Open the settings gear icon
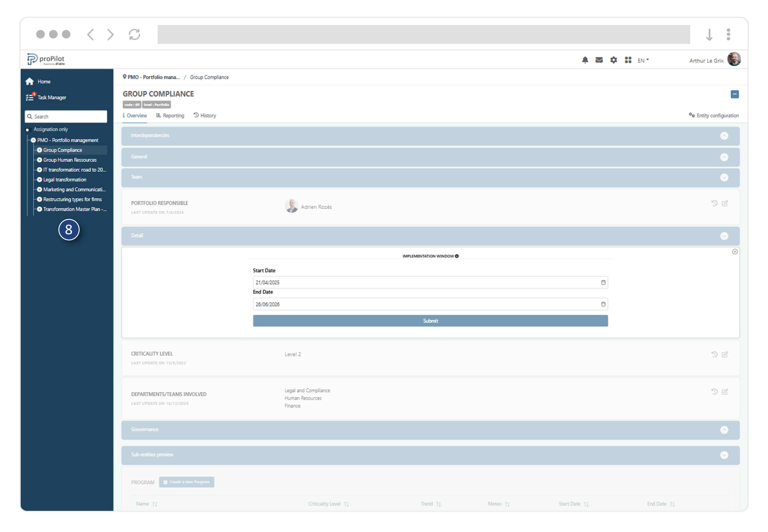 [613, 60]
